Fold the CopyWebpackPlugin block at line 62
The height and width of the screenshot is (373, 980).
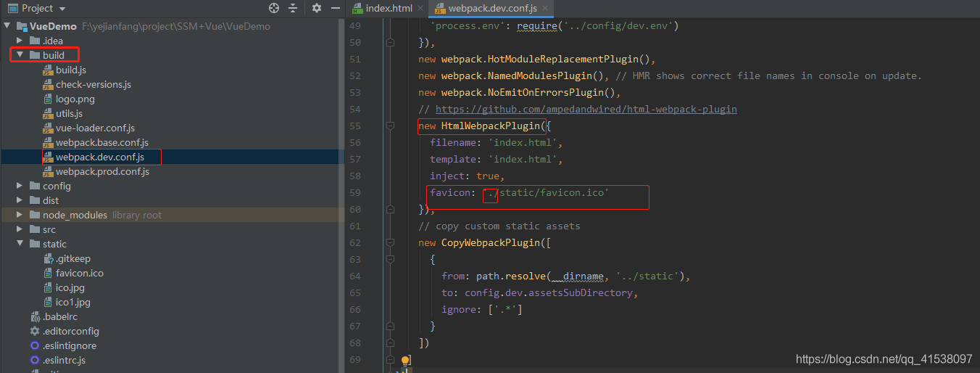391,242
